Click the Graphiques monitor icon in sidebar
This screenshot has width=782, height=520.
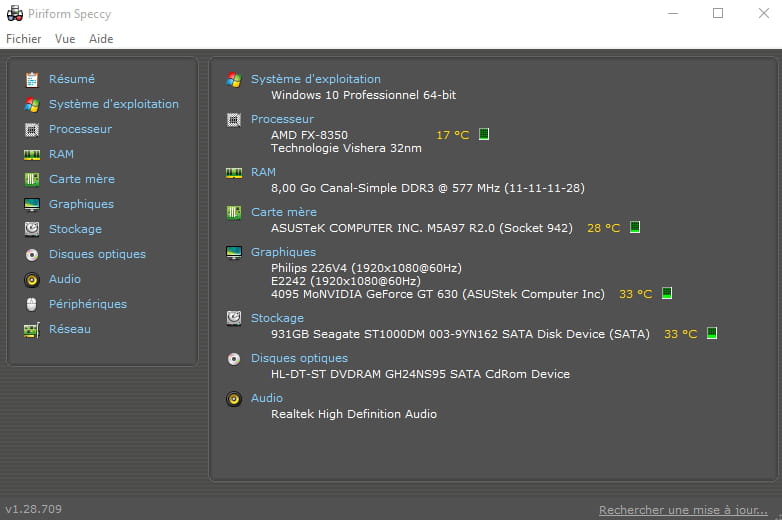click(32, 204)
